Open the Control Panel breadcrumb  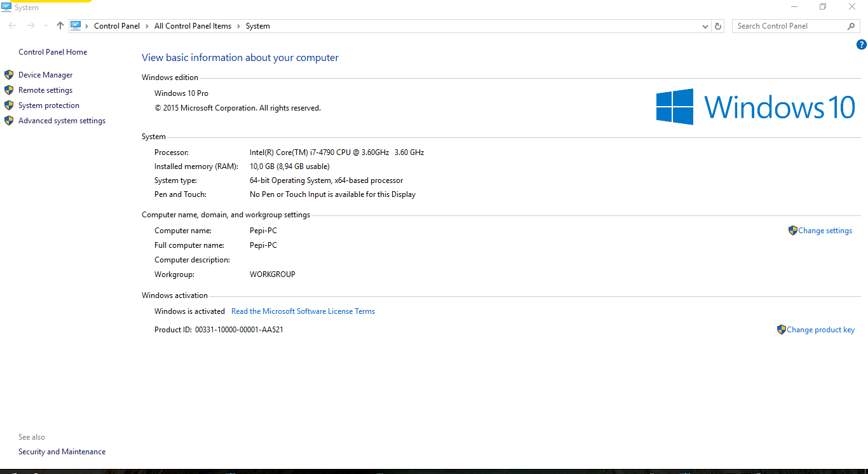(x=117, y=26)
